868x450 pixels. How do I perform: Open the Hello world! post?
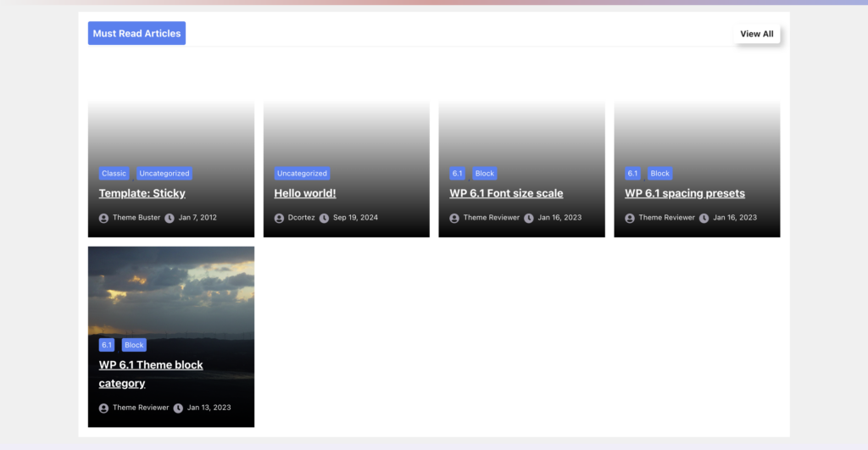305,193
